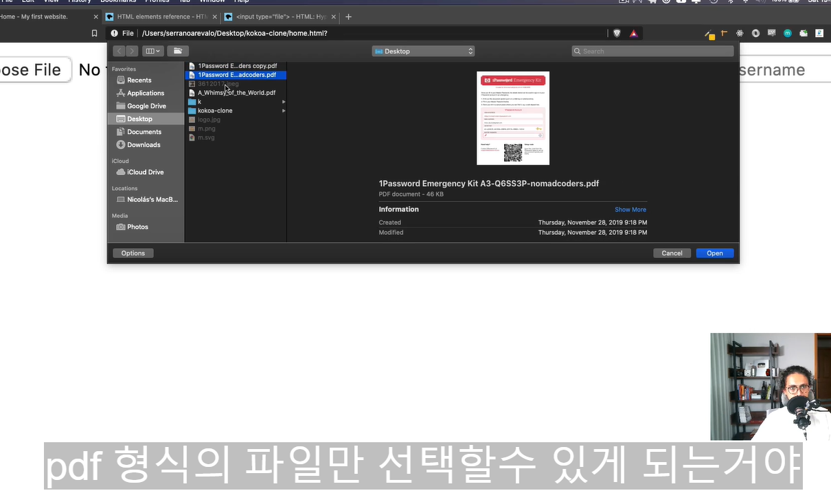Close the Home - My first website tab
The height and width of the screenshot is (504, 831).
[95, 16]
